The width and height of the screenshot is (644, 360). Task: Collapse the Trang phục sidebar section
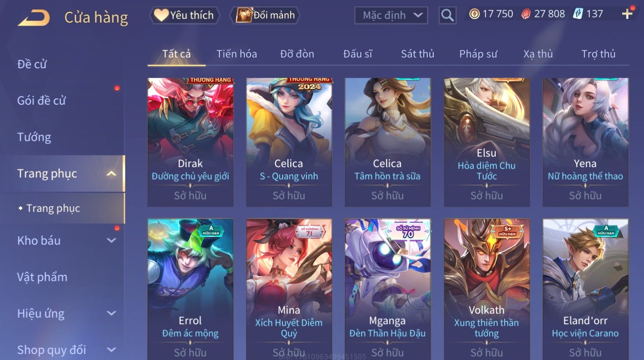112,173
